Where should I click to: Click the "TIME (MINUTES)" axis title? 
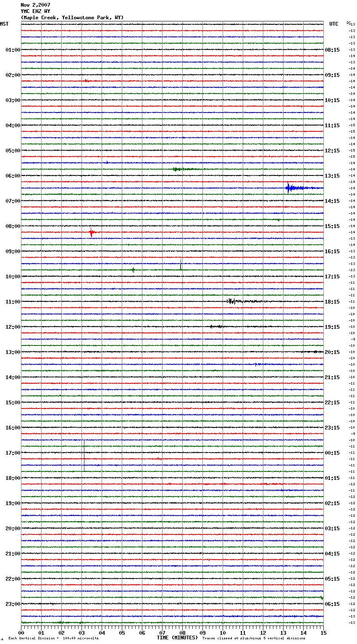177,638
